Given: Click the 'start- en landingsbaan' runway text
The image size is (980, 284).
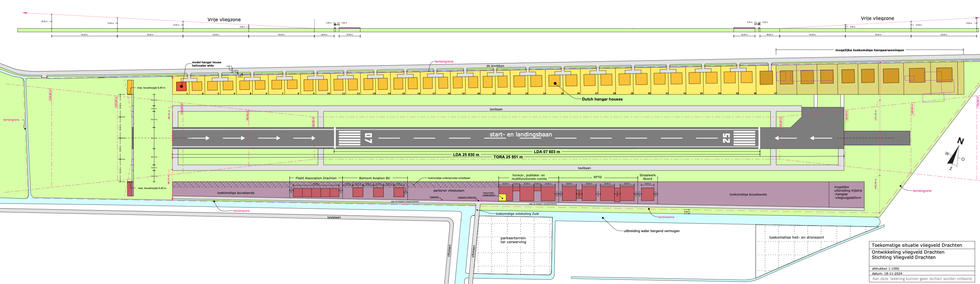Looking at the screenshot, I should tap(520, 134).
